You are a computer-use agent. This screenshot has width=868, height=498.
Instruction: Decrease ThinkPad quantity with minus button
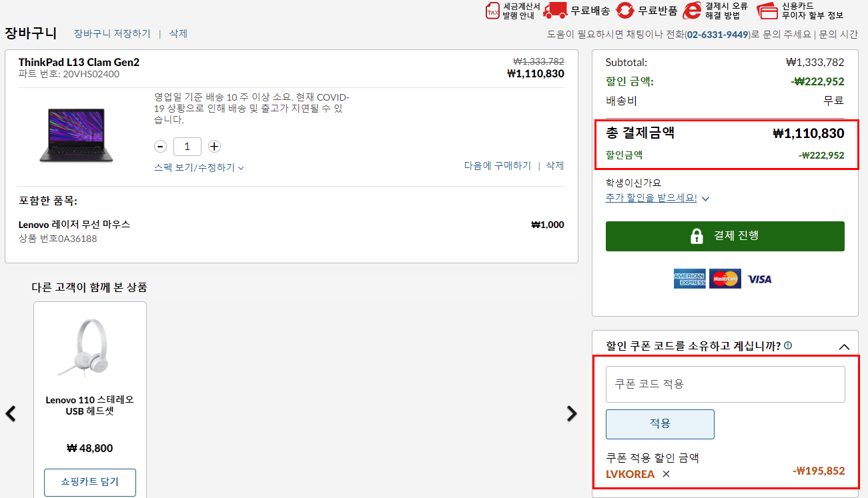(160, 146)
